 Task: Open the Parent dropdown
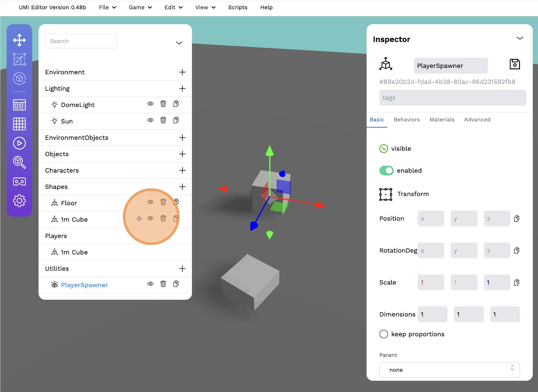[x=449, y=370]
